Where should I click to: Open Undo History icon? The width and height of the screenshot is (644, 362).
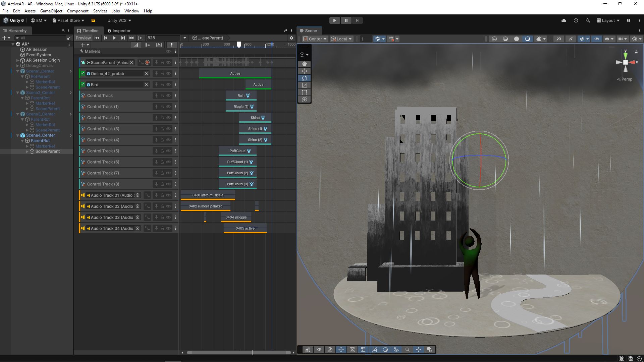576,20
